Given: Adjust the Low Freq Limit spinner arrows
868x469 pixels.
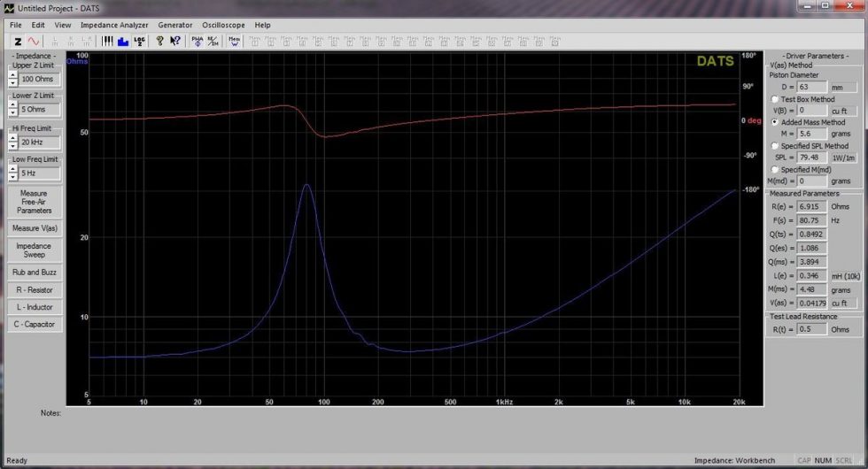Looking at the screenshot, I should click(12, 173).
